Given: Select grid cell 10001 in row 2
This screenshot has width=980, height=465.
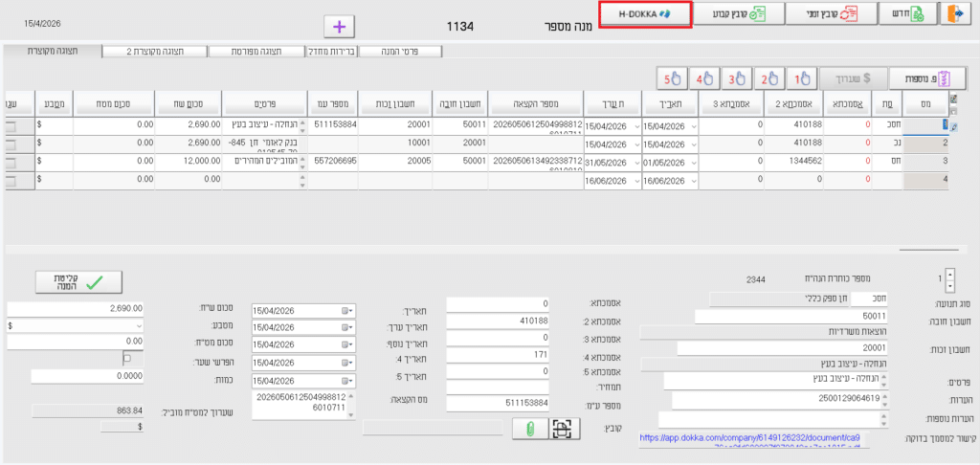Looking at the screenshot, I should [396, 144].
